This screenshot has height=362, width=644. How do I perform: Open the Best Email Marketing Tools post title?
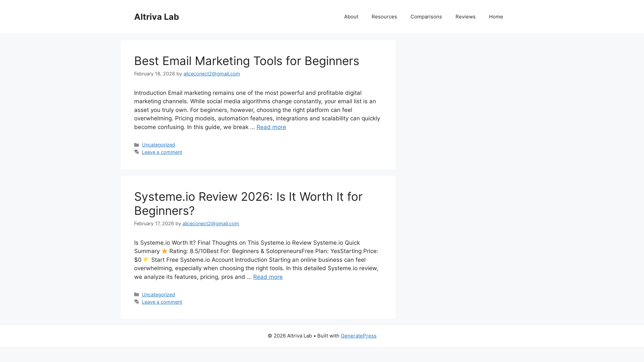pyautogui.click(x=247, y=61)
